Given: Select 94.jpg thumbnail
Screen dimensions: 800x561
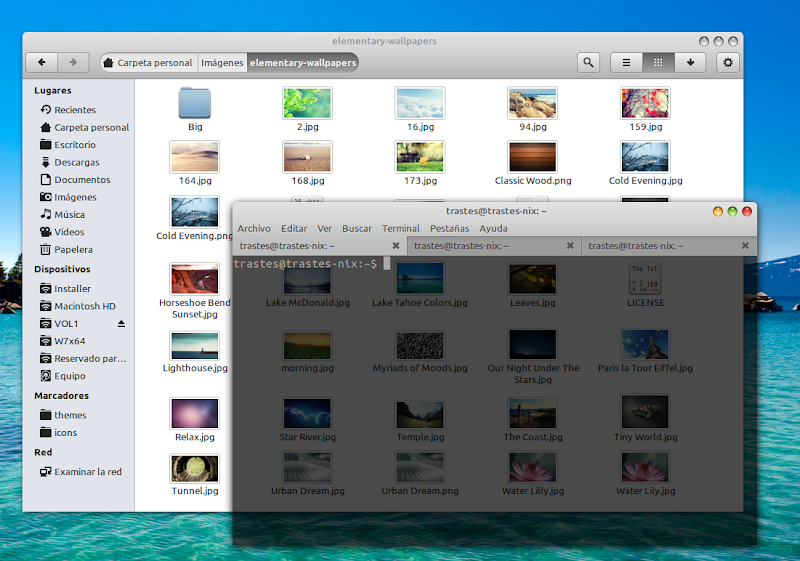Looking at the screenshot, I should (533, 103).
